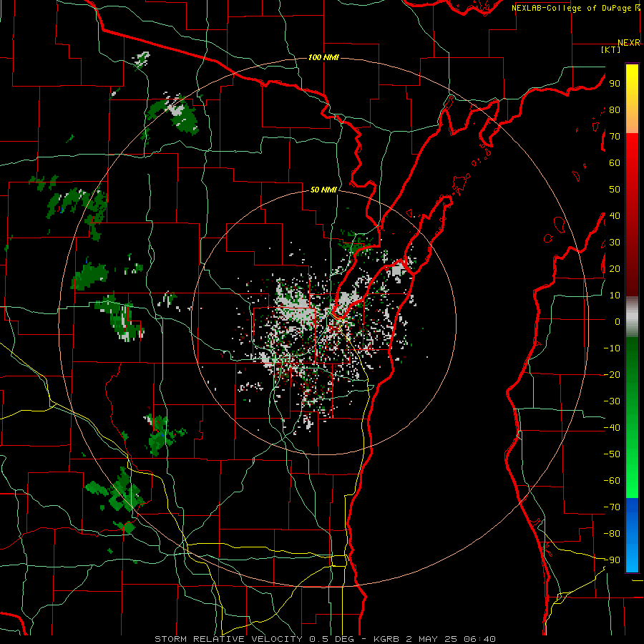Click the 80 value on the velocity scale
The image size is (644, 644).
point(615,109)
